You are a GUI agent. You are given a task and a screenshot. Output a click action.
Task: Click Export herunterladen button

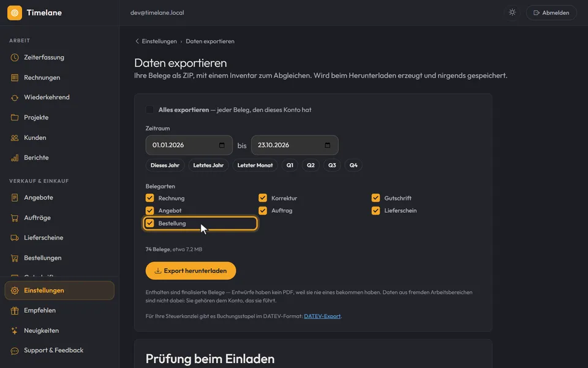(191, 270)
